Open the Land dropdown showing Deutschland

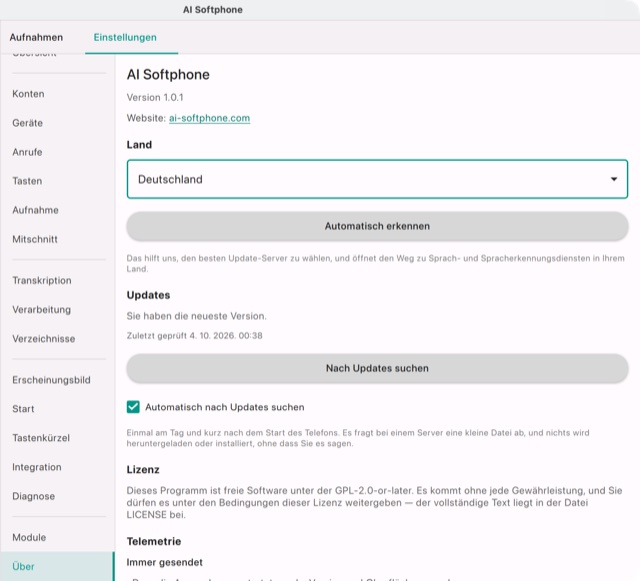tap(377, 179)
